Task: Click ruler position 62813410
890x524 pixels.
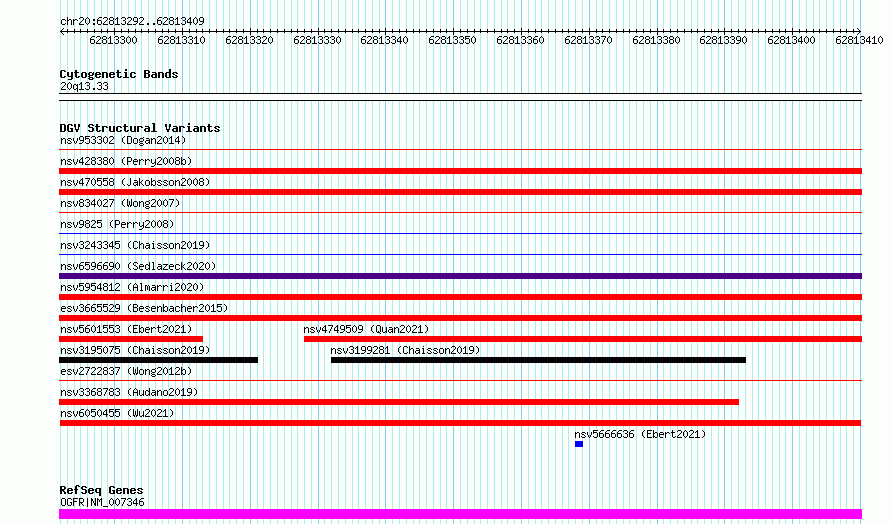Action: click(859, 40)
